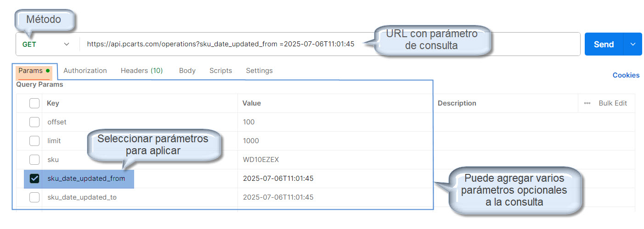Screen dimensions: 644x229
Task: Open the Headers (10) tab
Action: (141, 71)
